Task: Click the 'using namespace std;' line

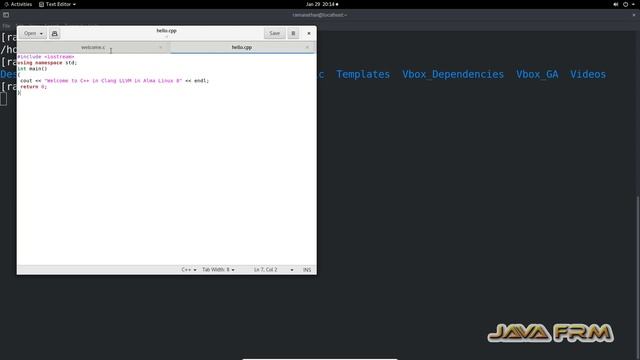Action: [47, 63]
